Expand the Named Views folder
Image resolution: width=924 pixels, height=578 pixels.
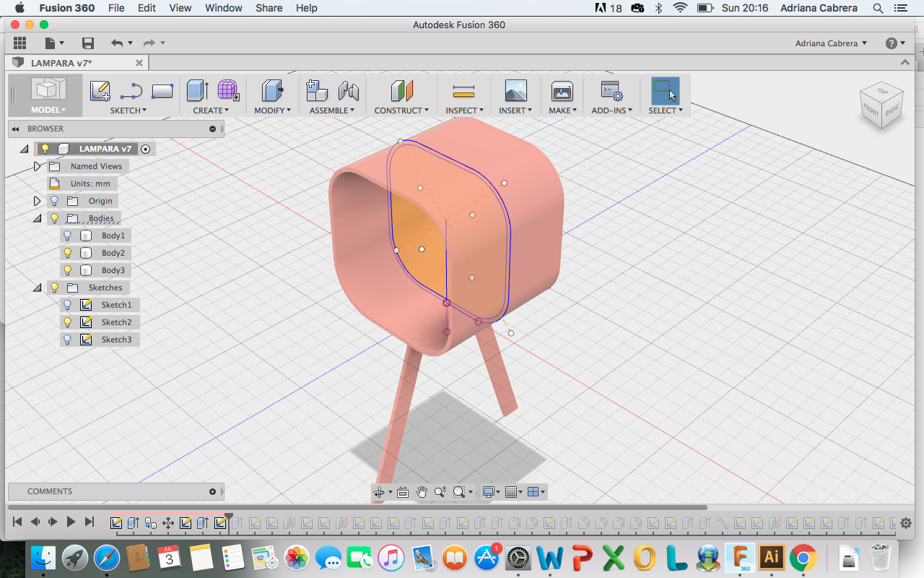[x=38, y=166]
